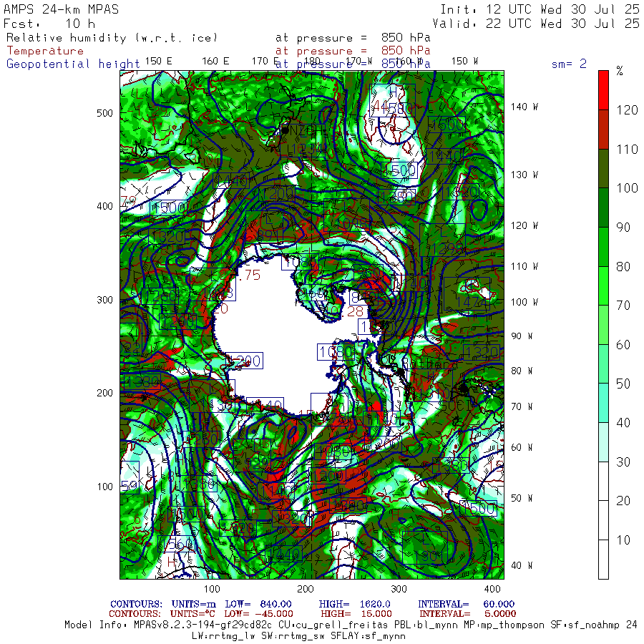Select the "130 W" longitude label
Image resolution: width=644 pixels, height=644 pixels.
coord(524,175)
